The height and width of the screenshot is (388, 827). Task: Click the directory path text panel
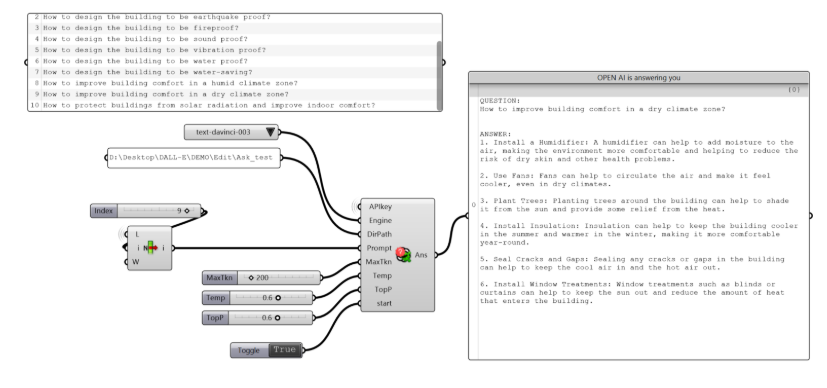194,158
